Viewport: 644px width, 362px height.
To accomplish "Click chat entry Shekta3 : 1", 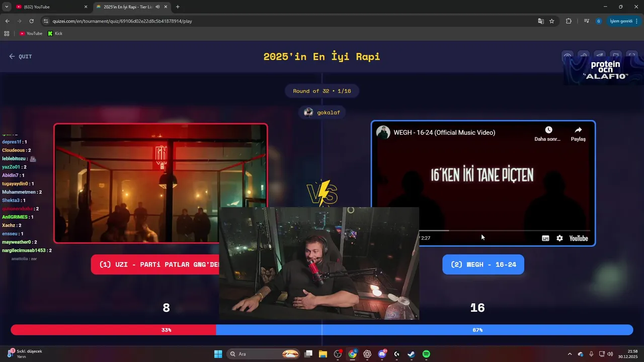I will (14, 201).
